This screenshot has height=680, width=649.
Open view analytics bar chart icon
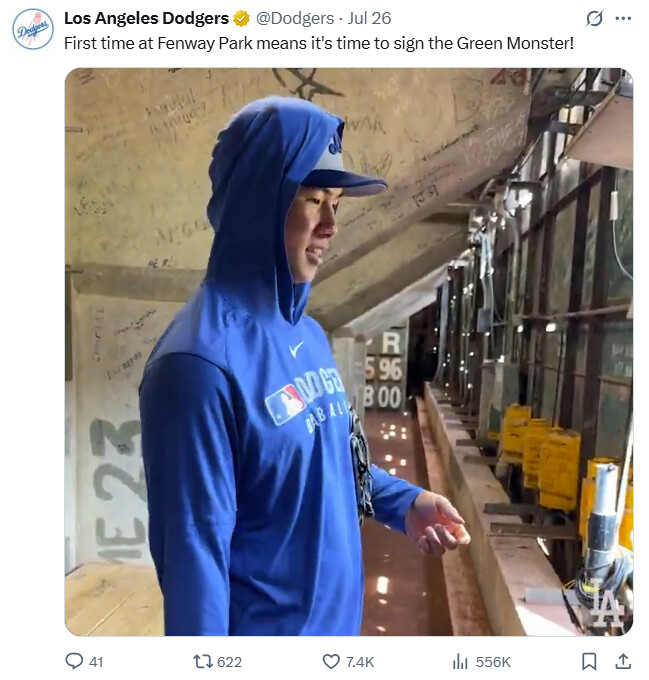coord(460,662)
